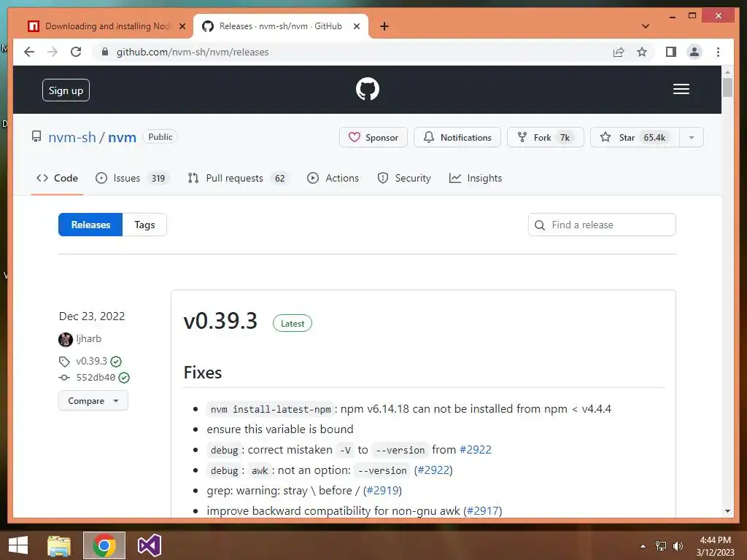Viewport: 747px width, 560px height.
Task: Open File Explorer from taskbar
Action: click(59, 545)
